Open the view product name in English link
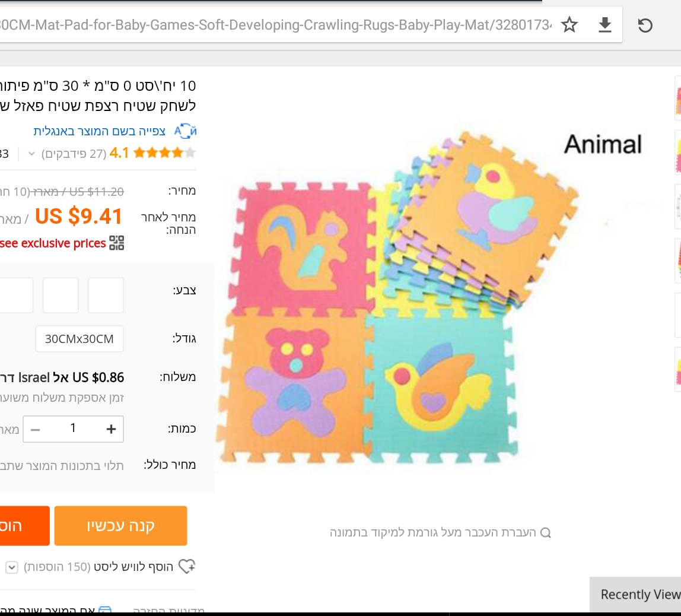 (100, 131)
